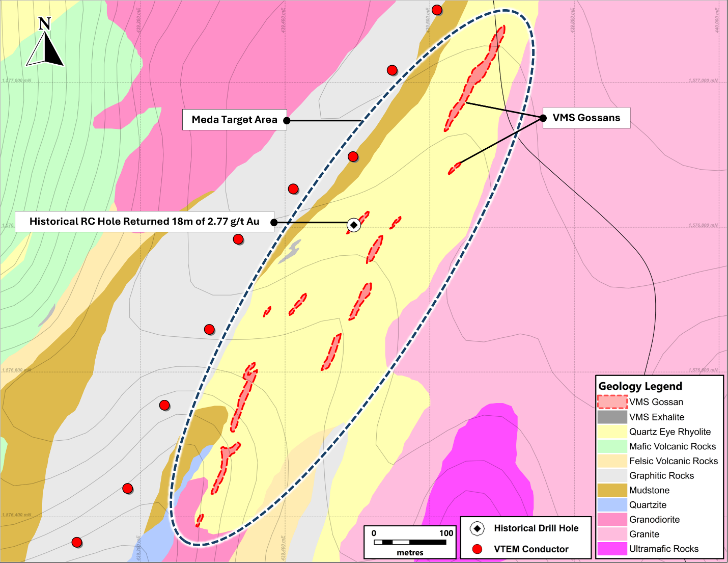Viewport: 728px width, 563px height.
Task: Click the Graphitic Rocks grey swatch
Action: pos(612,475)
